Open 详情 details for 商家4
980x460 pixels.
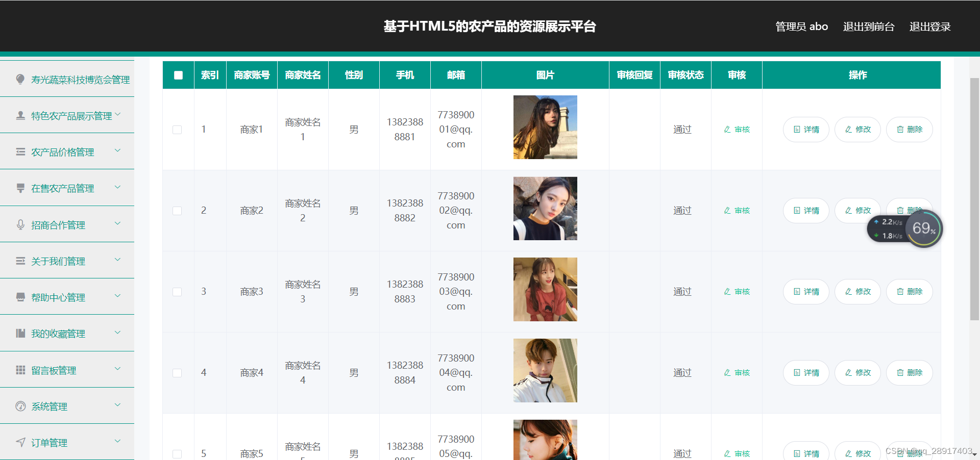[x=806, y=373]
